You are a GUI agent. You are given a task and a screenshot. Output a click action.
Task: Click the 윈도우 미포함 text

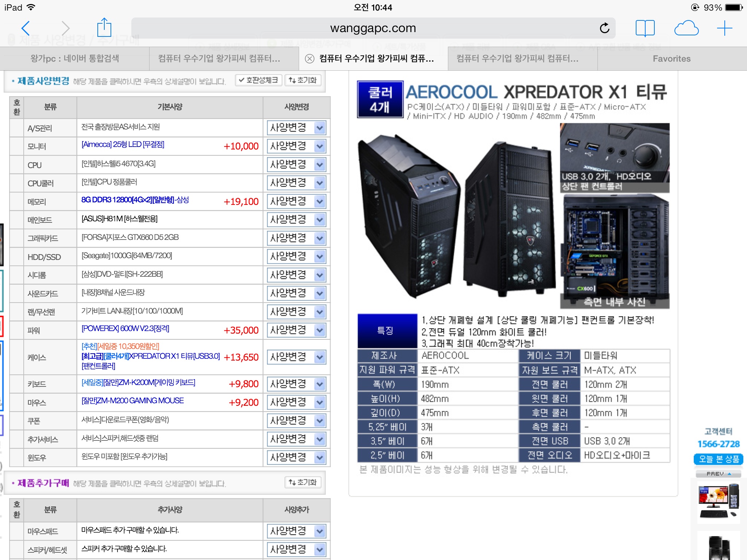click(x=124, y=456)
